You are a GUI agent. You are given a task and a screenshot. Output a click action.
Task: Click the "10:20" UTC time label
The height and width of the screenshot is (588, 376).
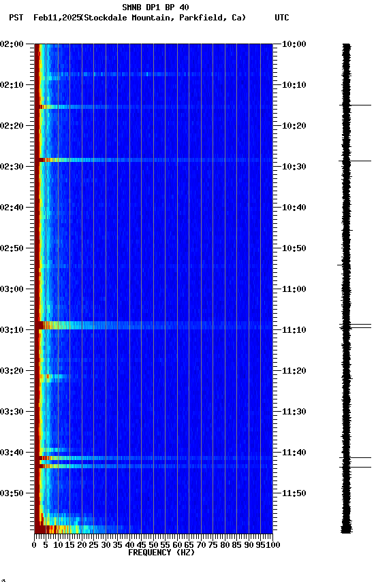click(x=294, y=126)
